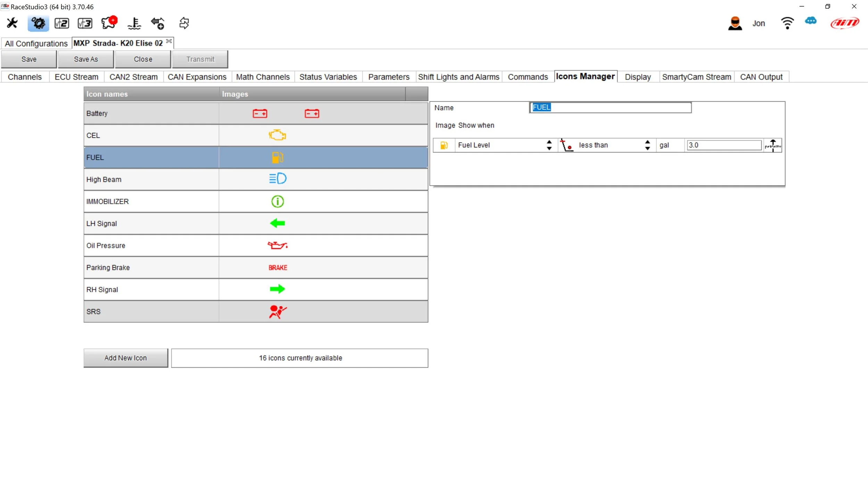
Task: Open the Shift Lights and Alarms tab
Action: coord(458,77)
